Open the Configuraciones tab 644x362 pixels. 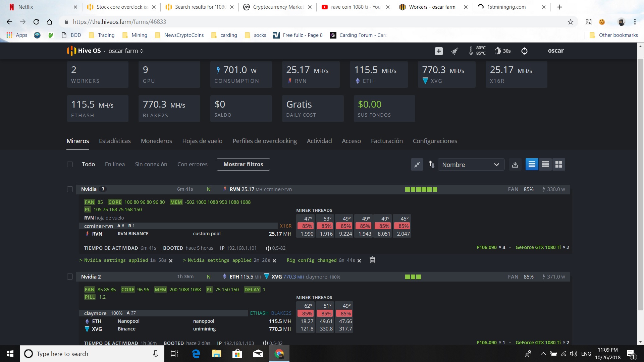pyautogui.click(x=435, y=141)
